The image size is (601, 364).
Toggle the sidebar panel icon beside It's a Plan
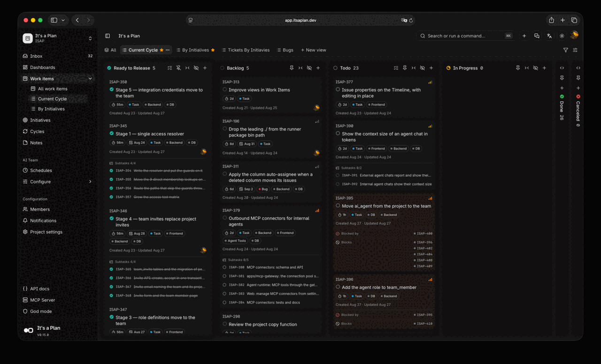click(x=108, y=36)
